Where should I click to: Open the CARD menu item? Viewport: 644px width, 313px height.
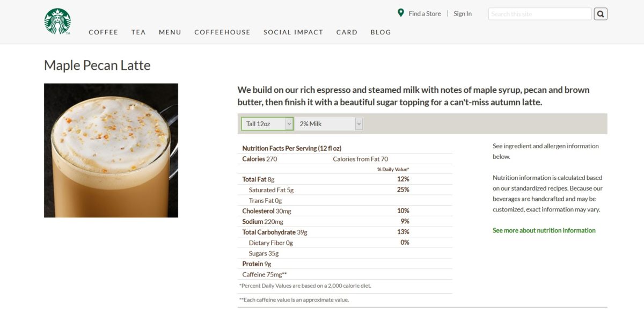(347, 32)
